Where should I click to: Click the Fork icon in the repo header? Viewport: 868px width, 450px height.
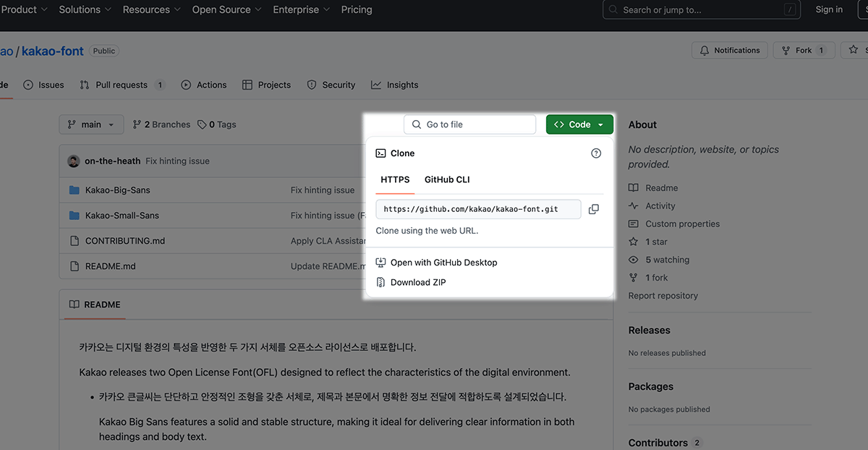786,51
